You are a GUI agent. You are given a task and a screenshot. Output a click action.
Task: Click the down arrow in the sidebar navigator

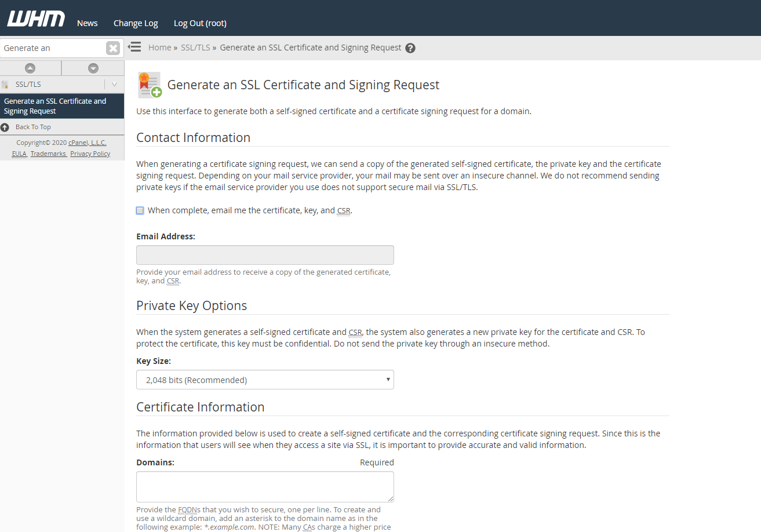click(93, 68)
